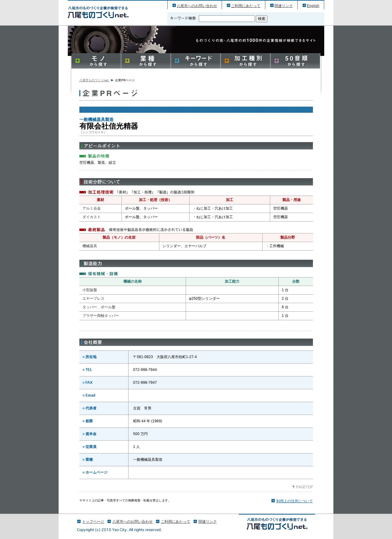Click the arrow icon beside 関連リンク in header
392x539 pixels.
[x=272, y=5]
